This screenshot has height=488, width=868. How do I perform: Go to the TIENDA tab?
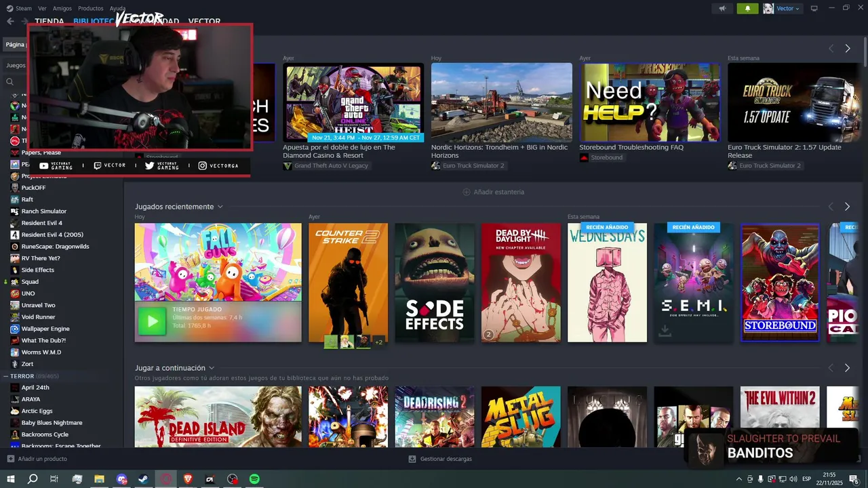(50, 21)
